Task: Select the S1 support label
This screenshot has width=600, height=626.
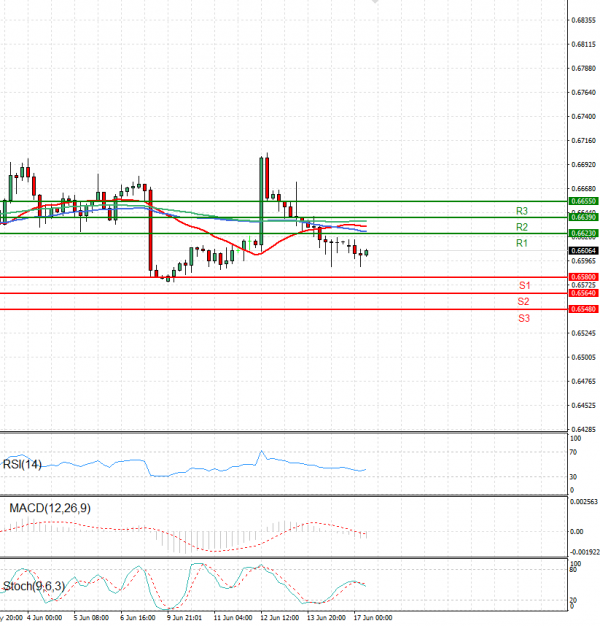Action: click(525, 285)
